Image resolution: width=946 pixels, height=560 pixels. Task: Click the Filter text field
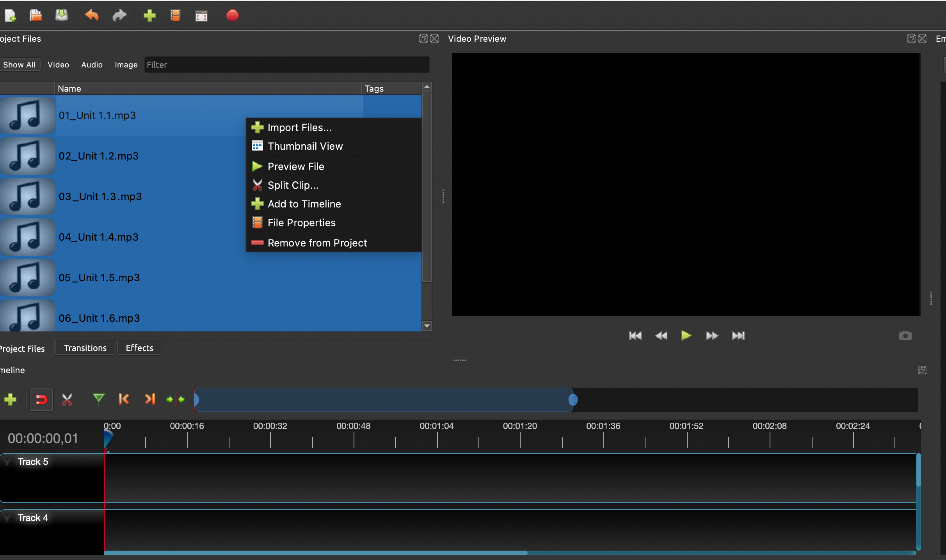point(287,65)
